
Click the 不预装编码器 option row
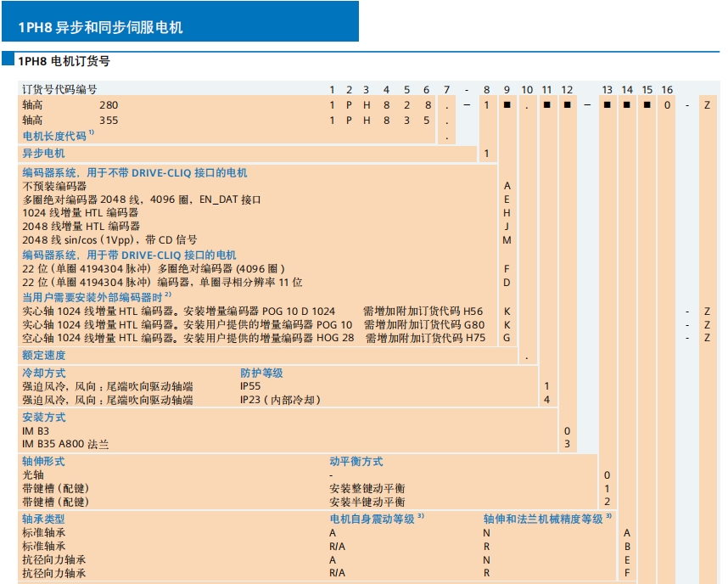pos(54,186)
